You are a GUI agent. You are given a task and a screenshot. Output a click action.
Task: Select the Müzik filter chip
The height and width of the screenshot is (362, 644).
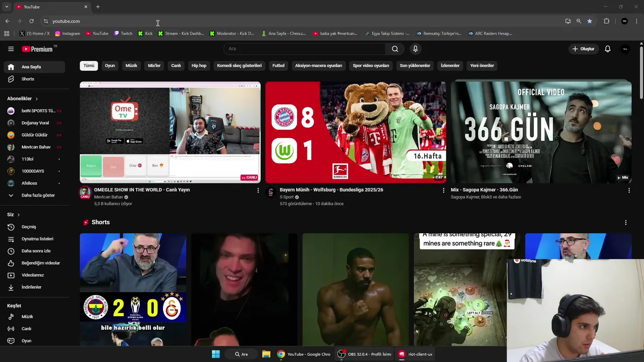(x=131, y=65)
